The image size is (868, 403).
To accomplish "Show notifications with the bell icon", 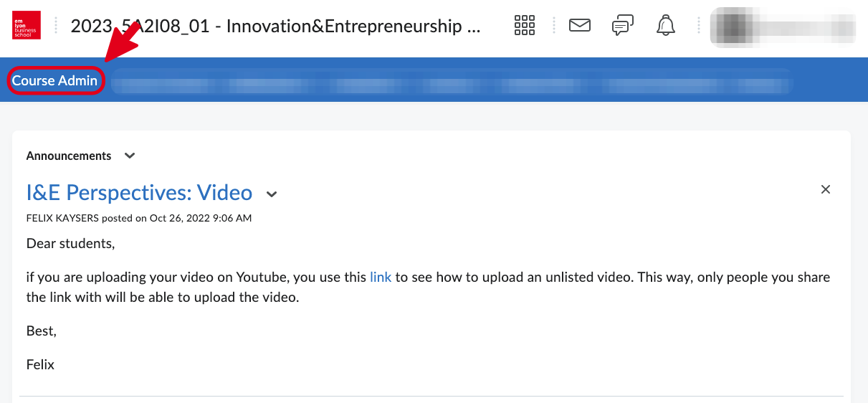I will 666,26.
